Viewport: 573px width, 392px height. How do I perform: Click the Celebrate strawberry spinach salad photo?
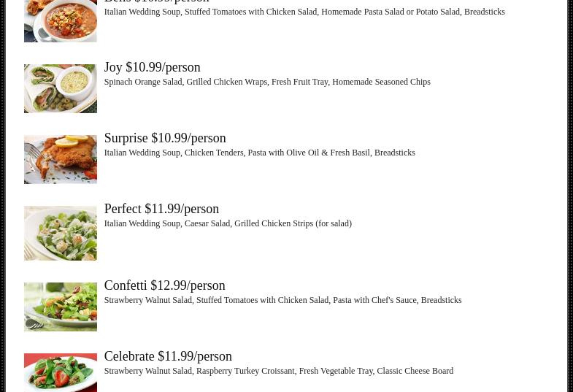[x=61, y=372]
